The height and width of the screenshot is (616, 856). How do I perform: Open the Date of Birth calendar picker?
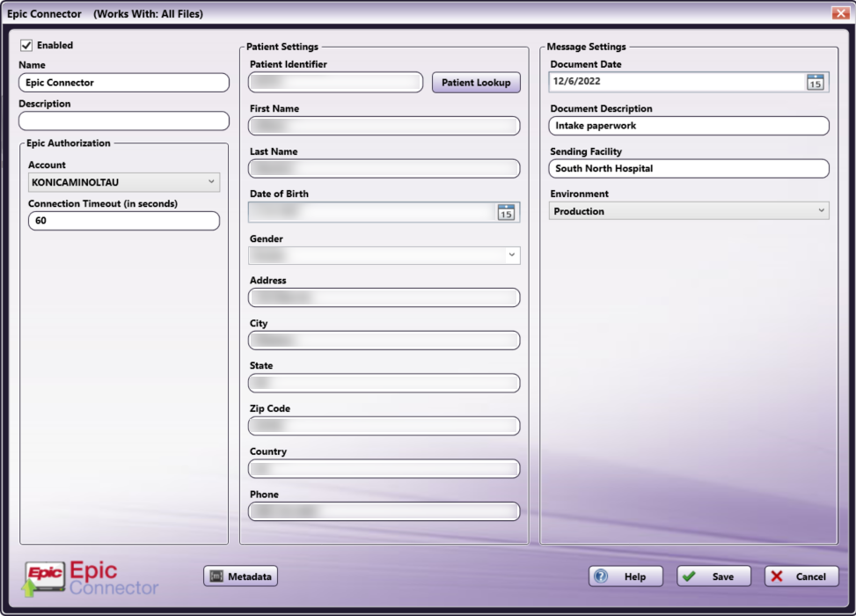coord(506,212)
